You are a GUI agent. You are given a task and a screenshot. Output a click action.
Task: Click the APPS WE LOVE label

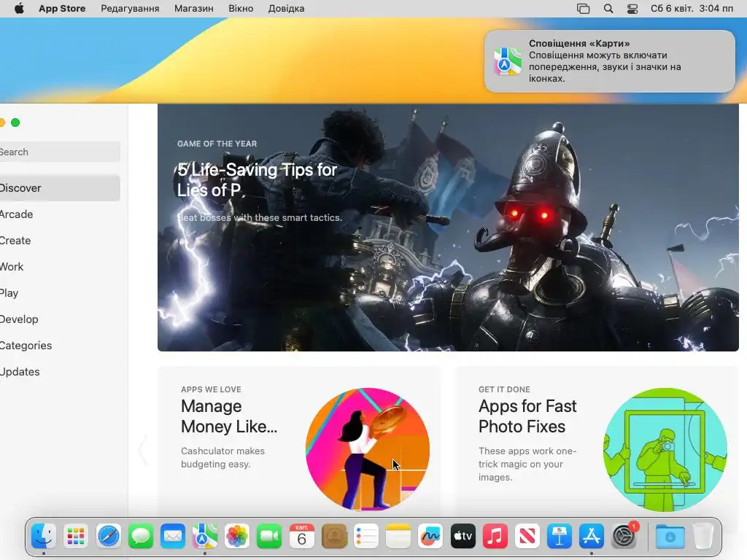[x=211, y=389]
